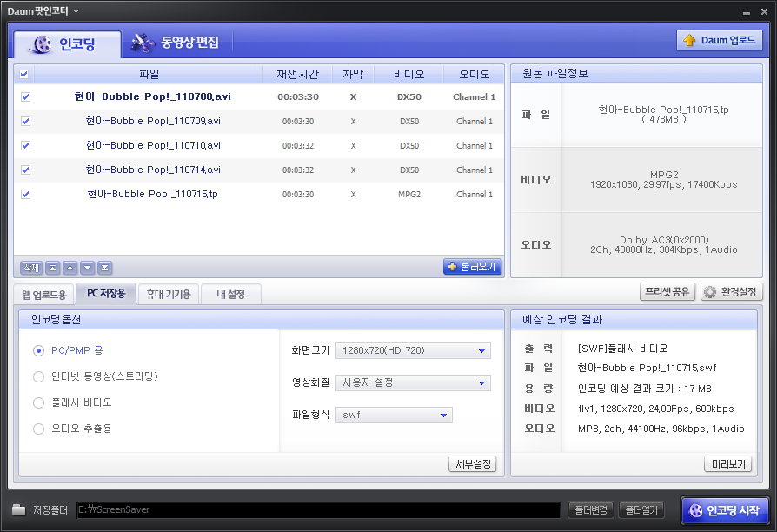Viewport: 777px width, 532px height.
Task: Click the Daum 업로드 button
Action: [719, 40]
